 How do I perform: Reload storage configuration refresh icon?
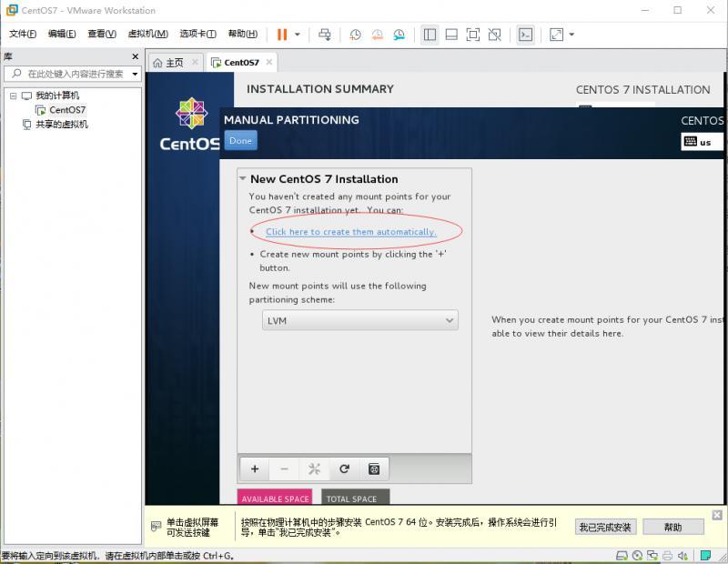(x=344, y=468)
